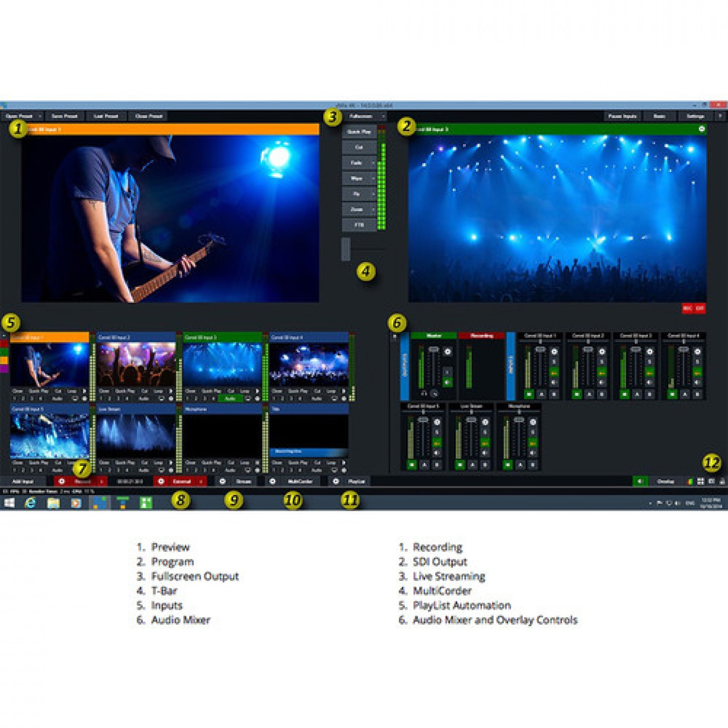Open the Wipe transition dropdown arrow

pos(373,179)
